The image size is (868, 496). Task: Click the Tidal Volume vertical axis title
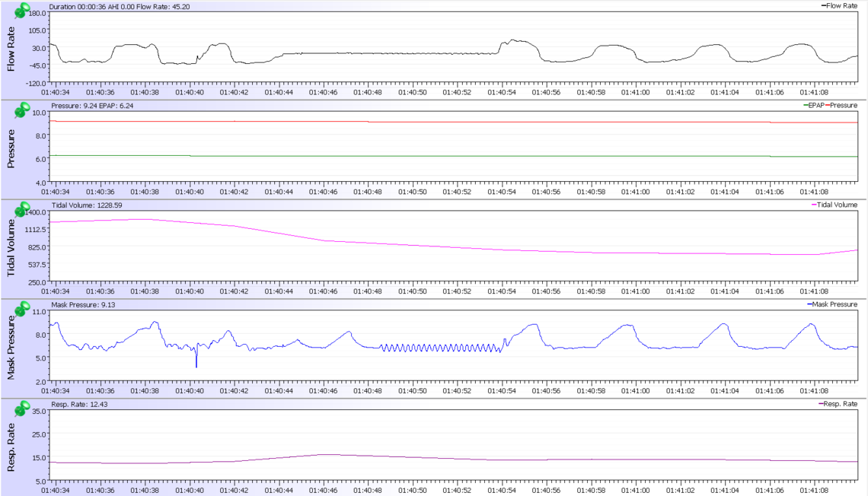11,248
